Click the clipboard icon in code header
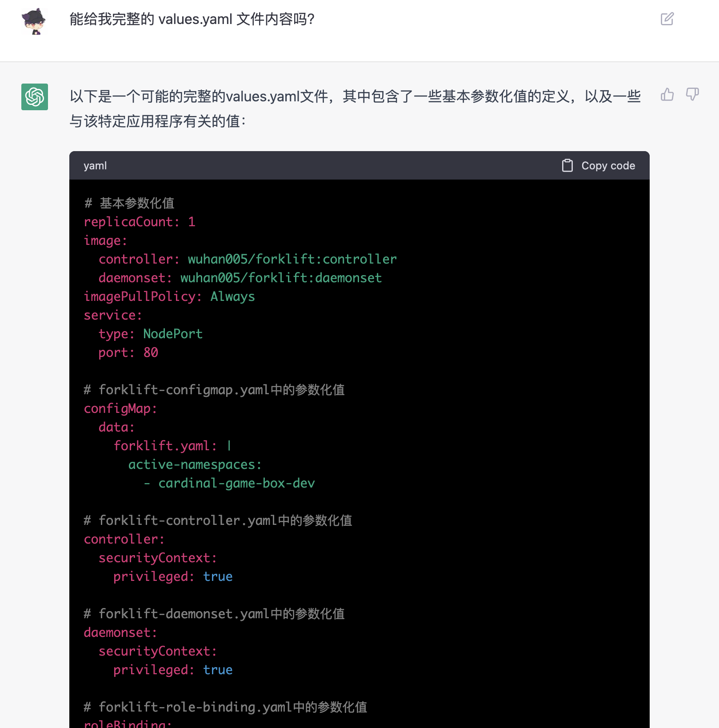 [567, 166]
